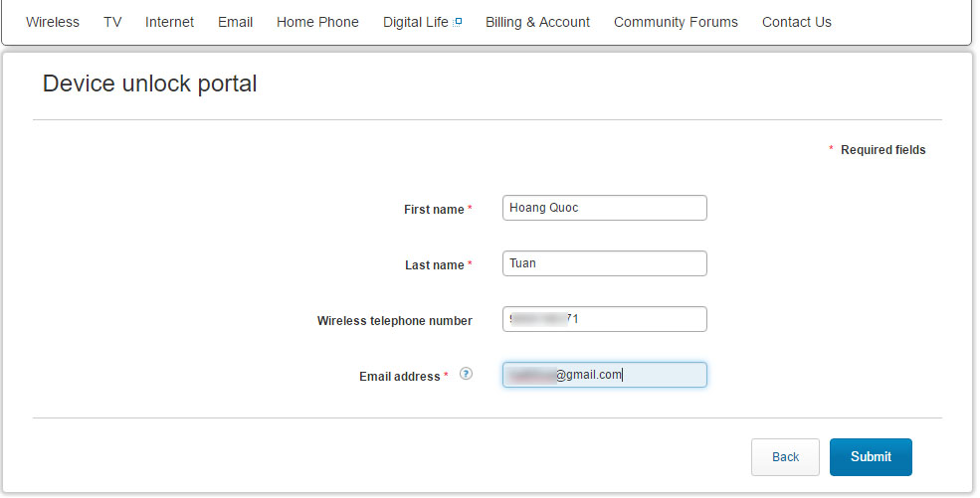Visit the Community Forums link
The height and width of the screenshot is (498, 980).
[x=676, y=23]
